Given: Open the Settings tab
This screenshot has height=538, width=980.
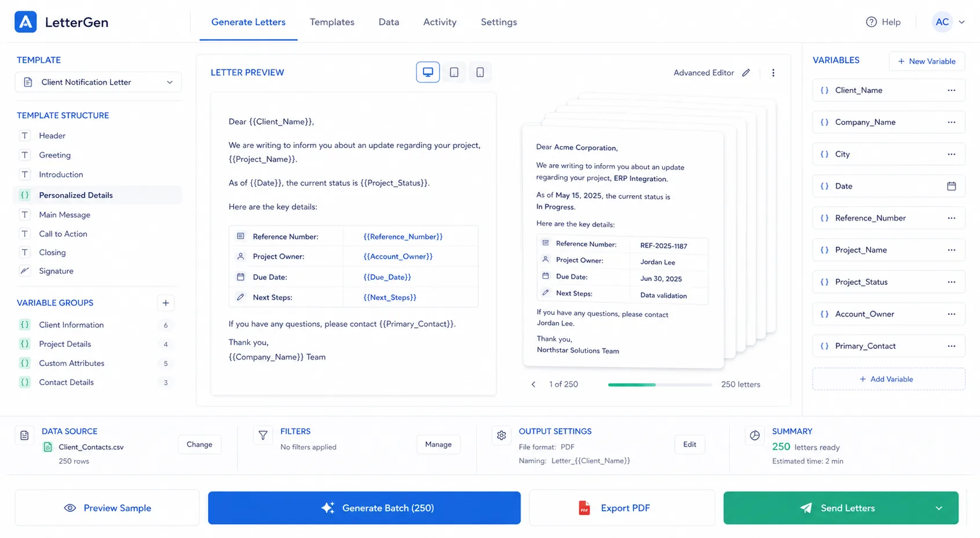Looking at the screenshot, I should click(x=499, y=22).
